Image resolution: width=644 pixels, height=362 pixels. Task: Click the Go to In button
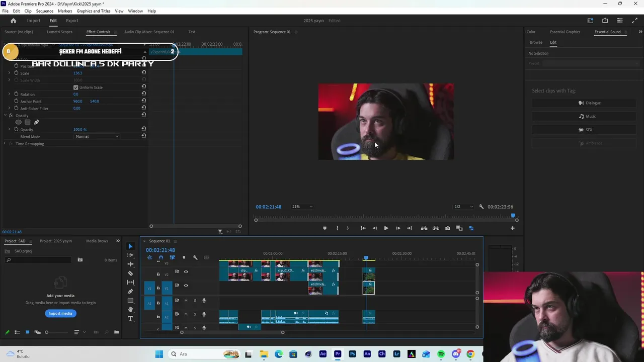click(x=363, y=228)
